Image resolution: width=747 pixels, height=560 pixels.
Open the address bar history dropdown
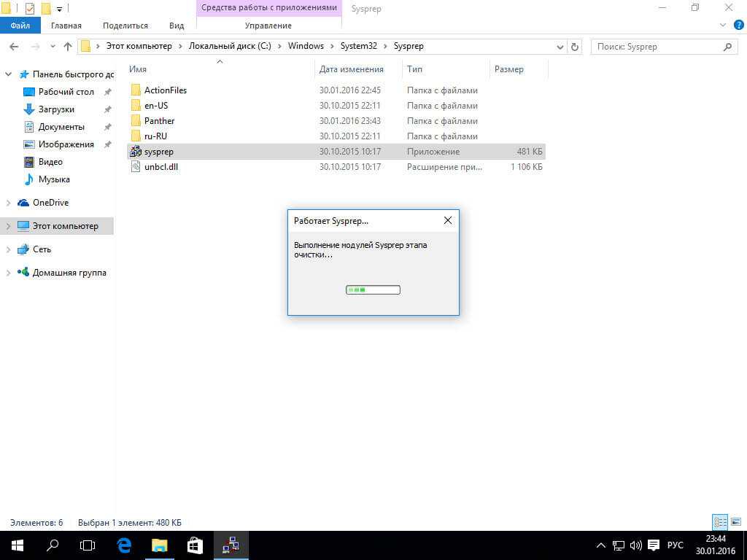click(560, 47)
